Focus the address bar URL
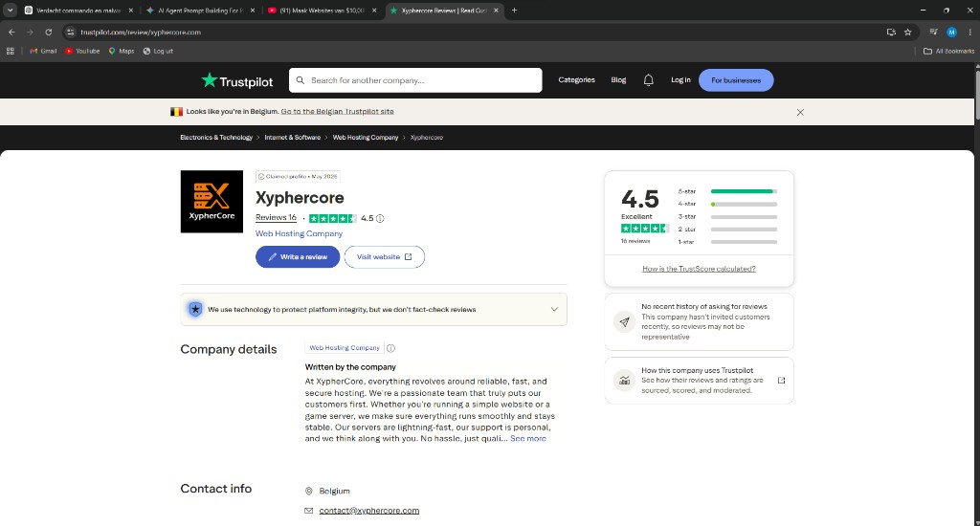This screenshot has height=526, width=980. click(x=141, y=32)
